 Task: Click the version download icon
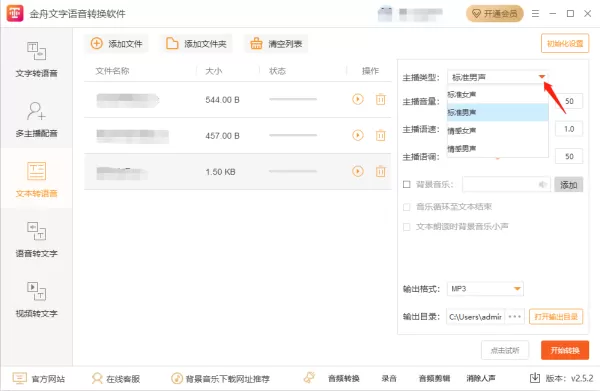pyautogui.click(x=535, y=378)
